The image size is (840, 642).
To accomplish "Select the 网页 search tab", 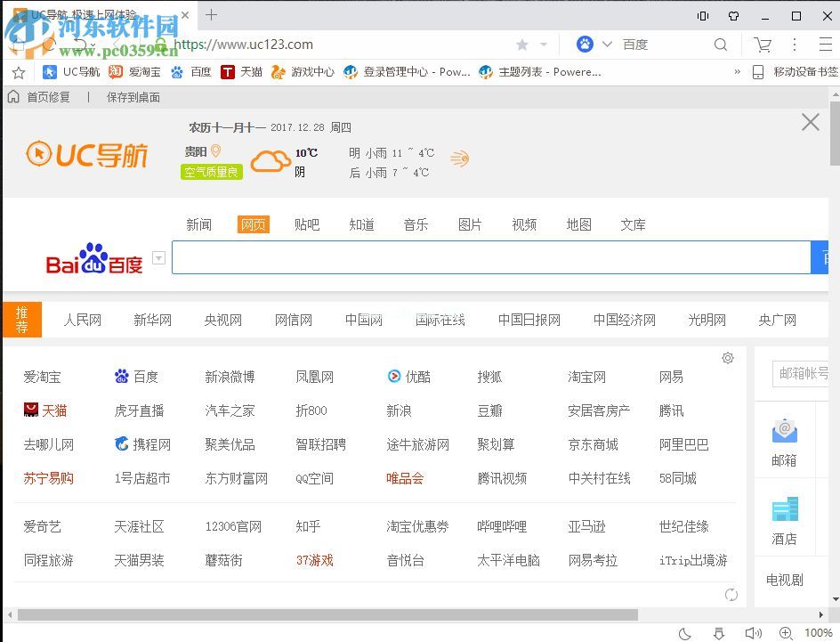I will [x=253, y=224].
